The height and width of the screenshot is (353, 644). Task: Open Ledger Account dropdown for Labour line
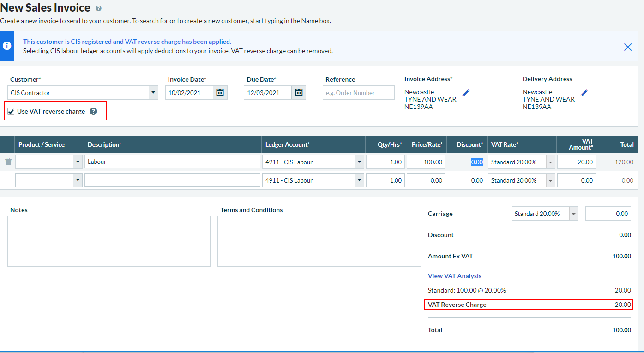pyautogui.click(x=359, y=162)
